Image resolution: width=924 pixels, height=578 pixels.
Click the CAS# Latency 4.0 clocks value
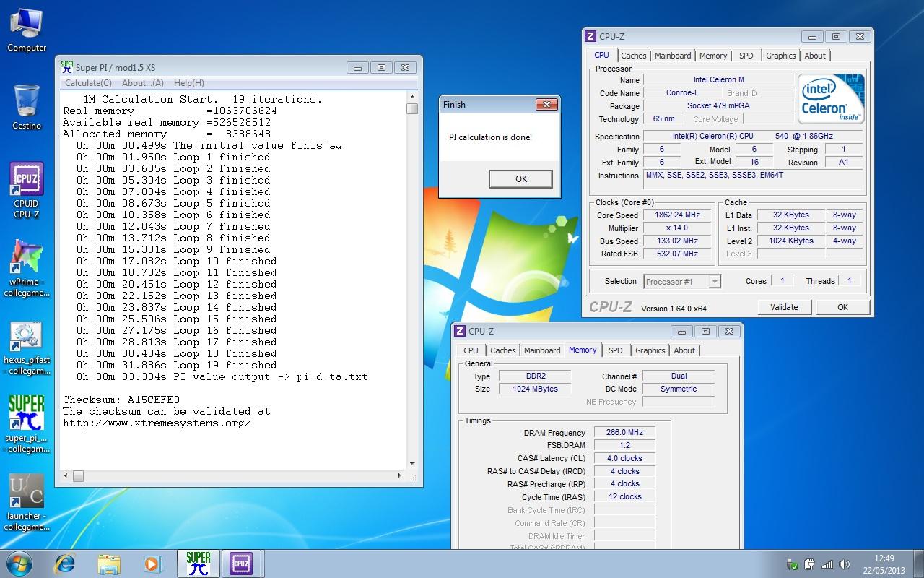624,458
